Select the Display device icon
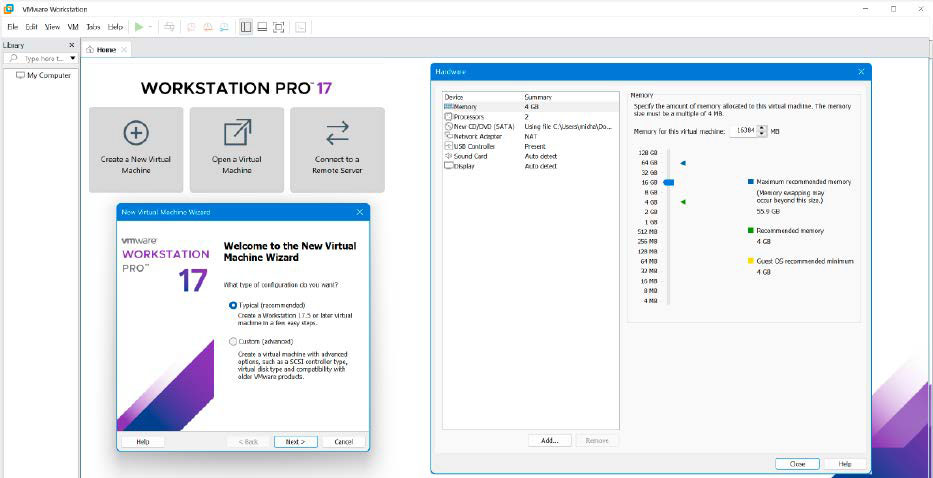 [x=449, y=166]
